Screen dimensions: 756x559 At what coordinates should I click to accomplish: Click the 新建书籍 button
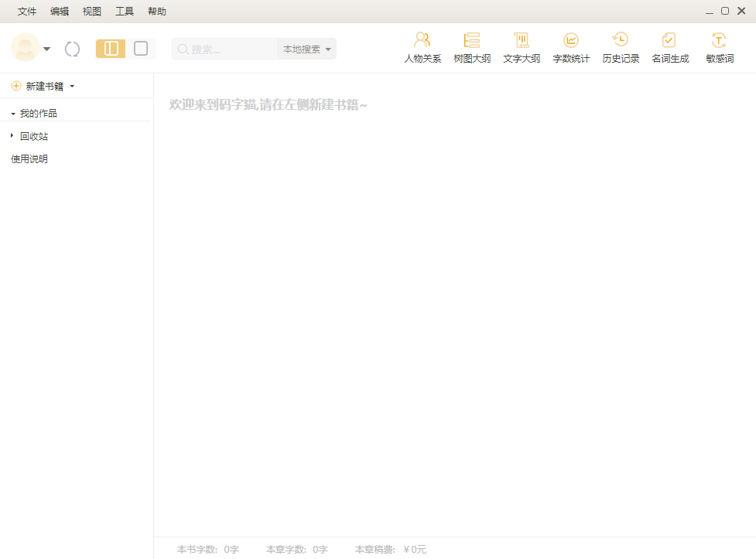click(x=44, y=87)
